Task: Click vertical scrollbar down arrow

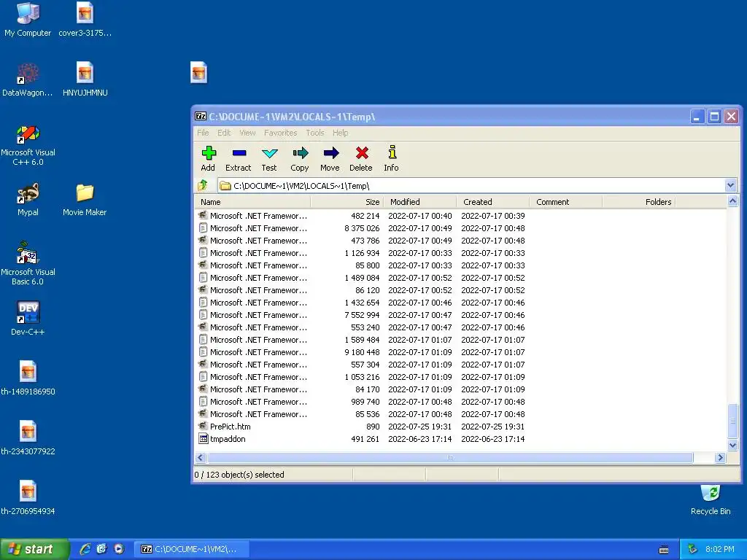Action: tap(732, 446)
